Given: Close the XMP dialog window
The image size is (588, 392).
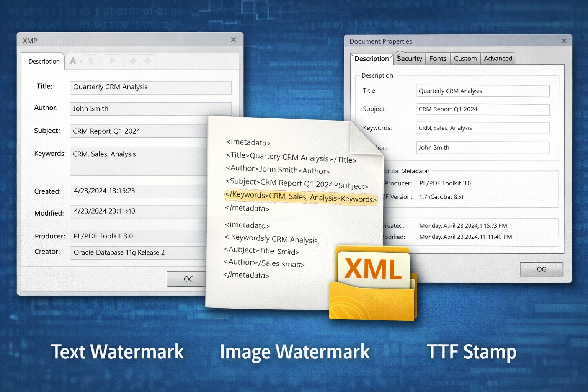Looking at the screenshot, I should point(234,40).
